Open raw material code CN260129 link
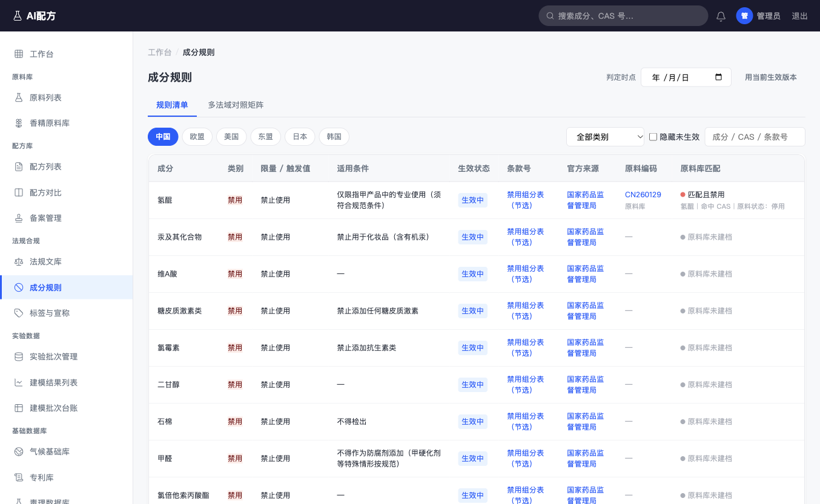Screen dimensions: 820x504 coord(643,195)
